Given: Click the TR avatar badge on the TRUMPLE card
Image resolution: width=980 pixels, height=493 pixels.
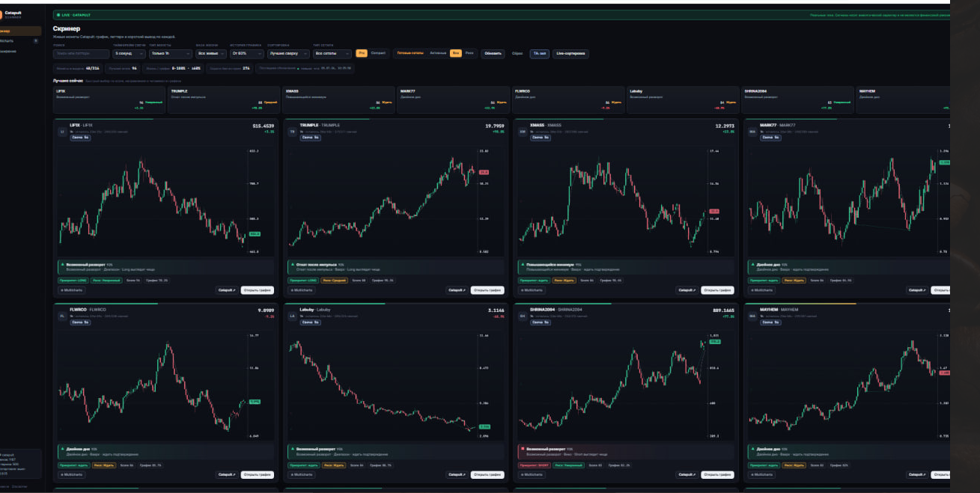Looking at the screenshot, I should [x=293, y=132].
